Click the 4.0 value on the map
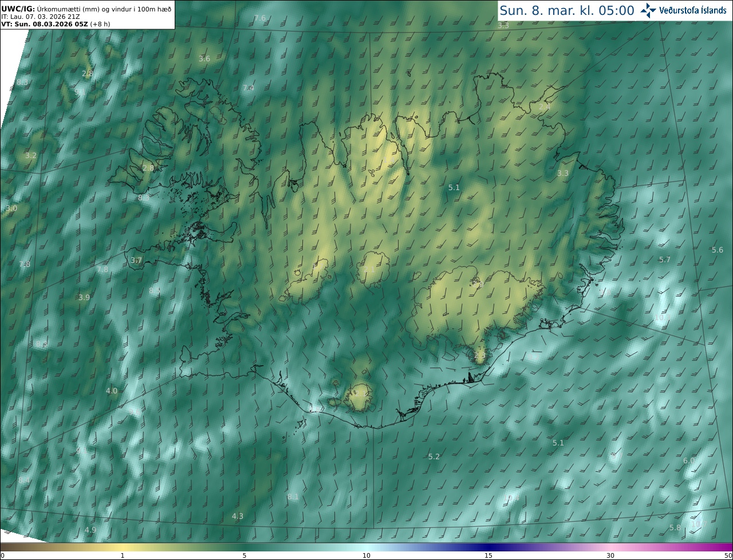Image resolution: width=733 pixels, height=560 pixels. click(112, 391)
